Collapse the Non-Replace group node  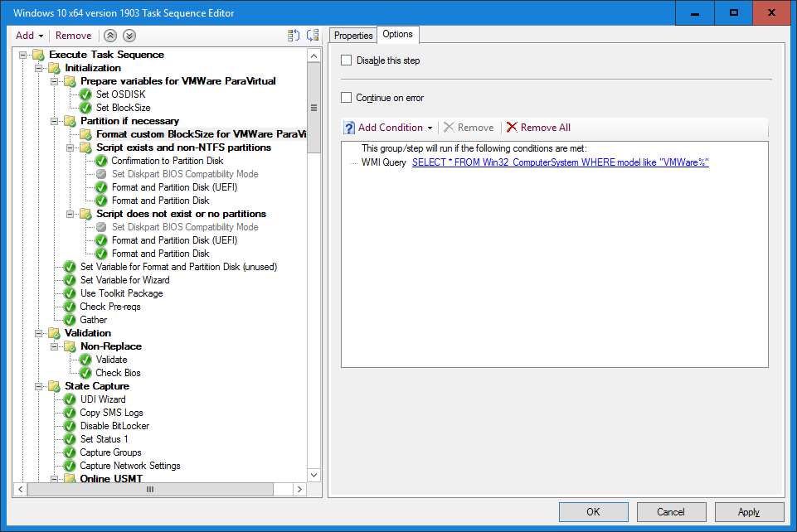pos(54,346)
